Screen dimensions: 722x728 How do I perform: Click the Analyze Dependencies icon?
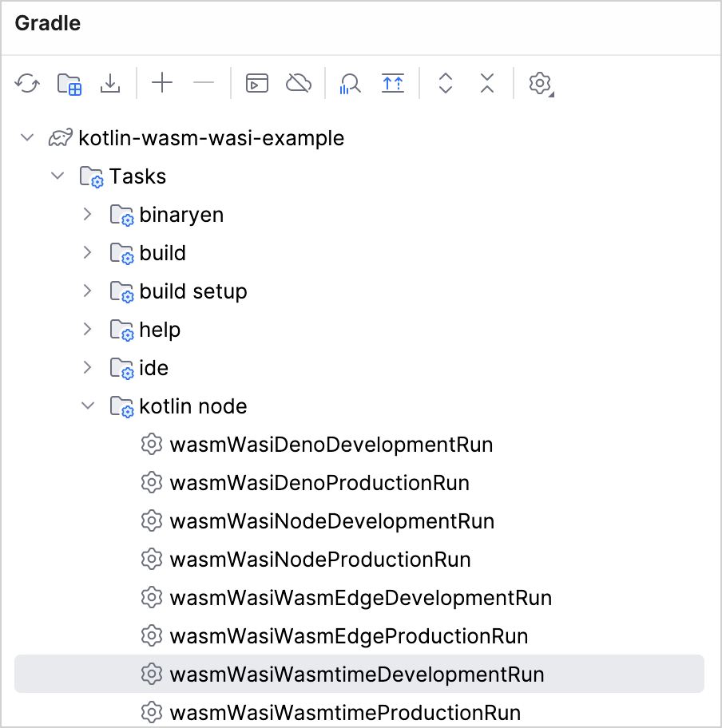(350, 84)
